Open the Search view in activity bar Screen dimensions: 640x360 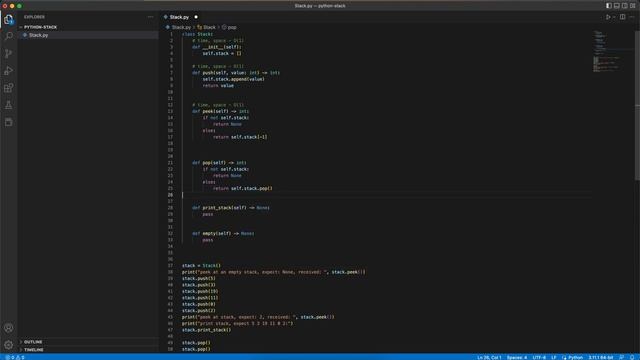(x=9, y=36)
